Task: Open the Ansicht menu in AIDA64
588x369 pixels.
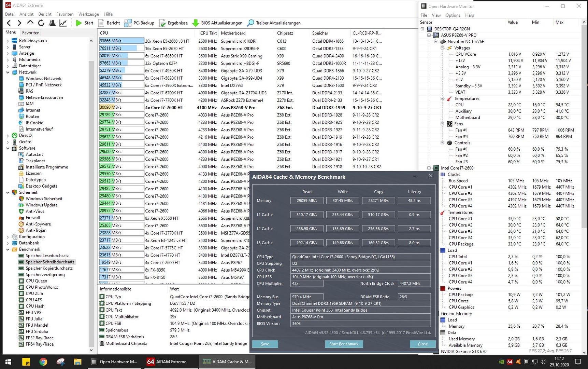Action: coord(26,14)
